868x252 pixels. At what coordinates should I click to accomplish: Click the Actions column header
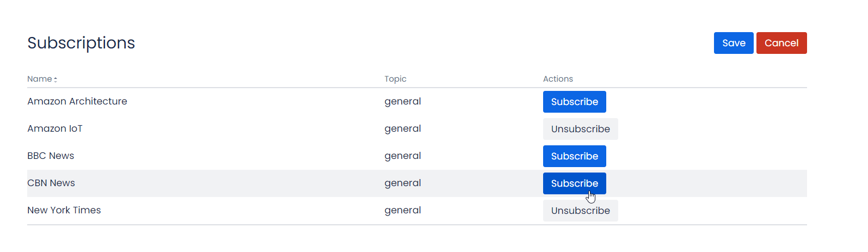(x=558, y=79)
